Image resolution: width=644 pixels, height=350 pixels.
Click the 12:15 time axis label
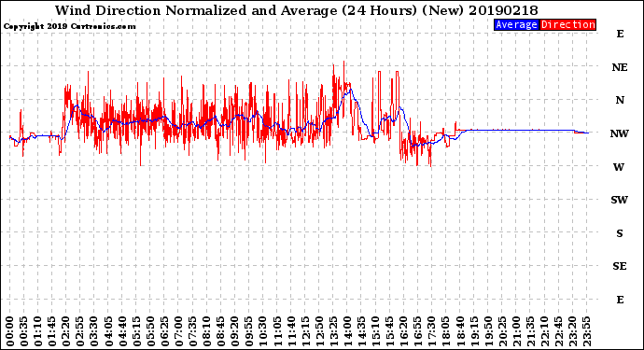(x=305, y=331)
